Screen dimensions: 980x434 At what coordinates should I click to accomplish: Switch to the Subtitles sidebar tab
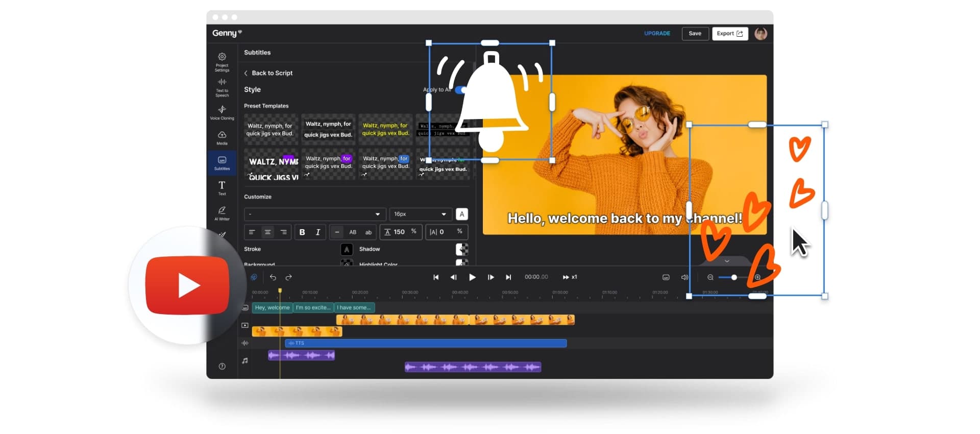pyautogui.click(x=222, y=163)
